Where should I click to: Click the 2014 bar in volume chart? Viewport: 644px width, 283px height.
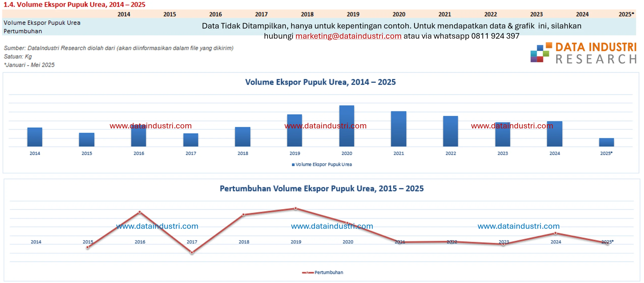click(35, 137)
